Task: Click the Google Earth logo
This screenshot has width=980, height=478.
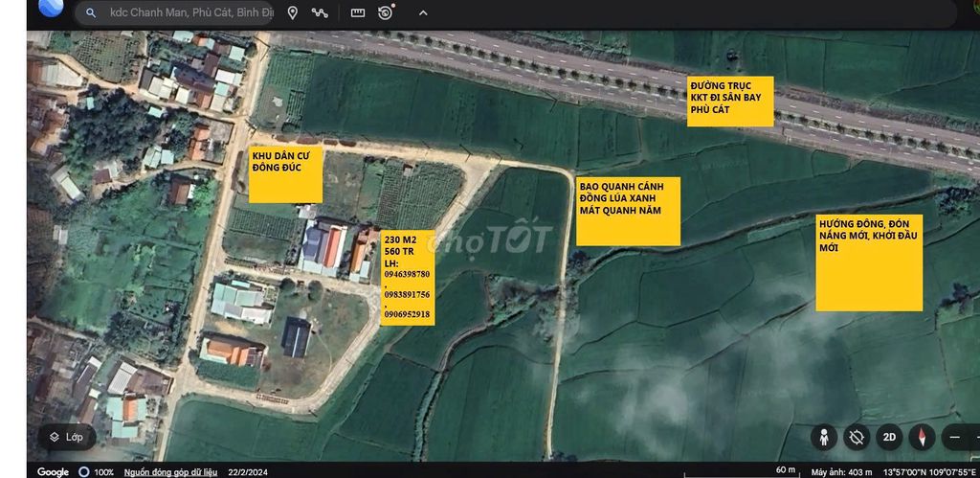Action: pyautogui.click(x=50, y=9)
